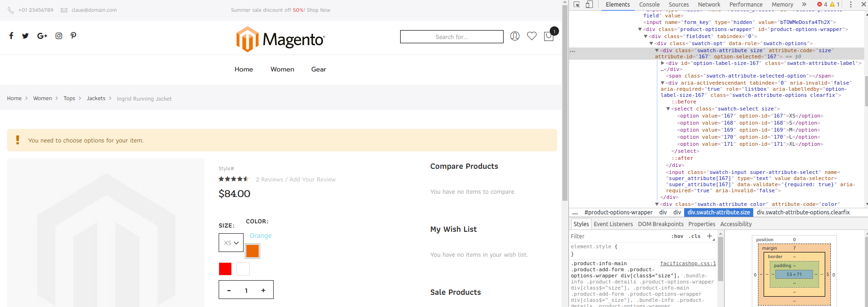
Task: Open the Twitter social link icon
Action: click(x=25, y=36)
